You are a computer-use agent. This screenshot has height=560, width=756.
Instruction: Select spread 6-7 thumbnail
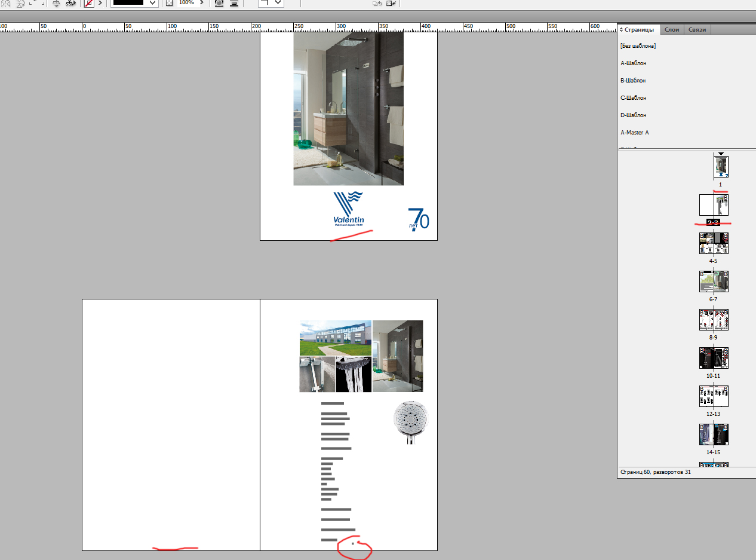click(714, 281)
